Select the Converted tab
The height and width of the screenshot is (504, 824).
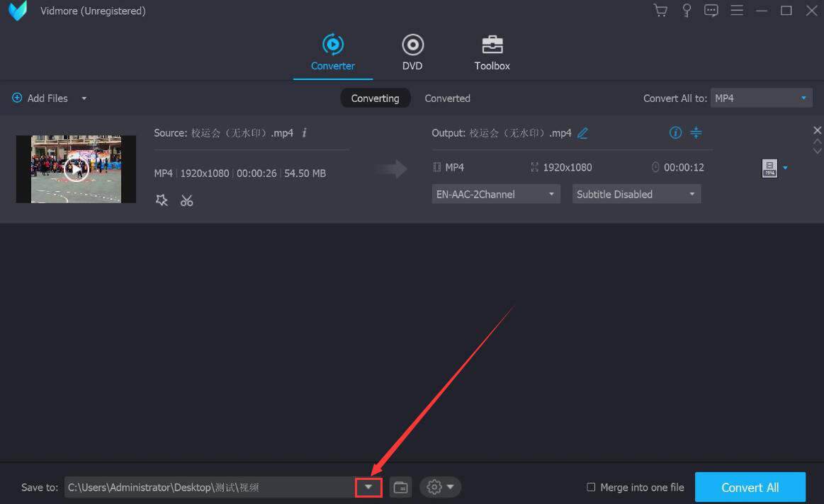[447, 98]
